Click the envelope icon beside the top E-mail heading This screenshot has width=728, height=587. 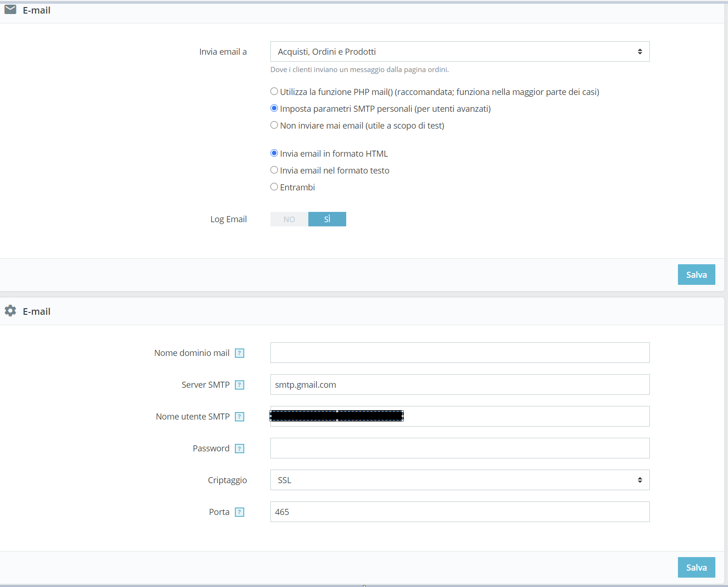(10, 9)
